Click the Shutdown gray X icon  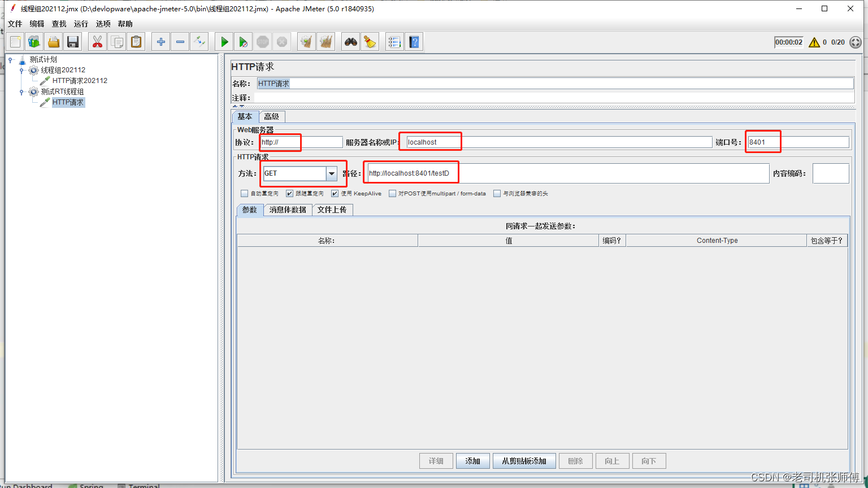(282, 42)
